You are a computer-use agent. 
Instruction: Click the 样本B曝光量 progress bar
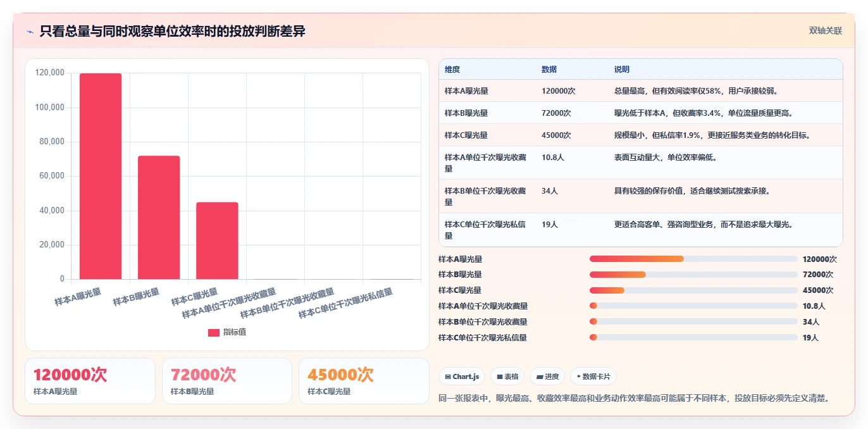coord(693,275)
